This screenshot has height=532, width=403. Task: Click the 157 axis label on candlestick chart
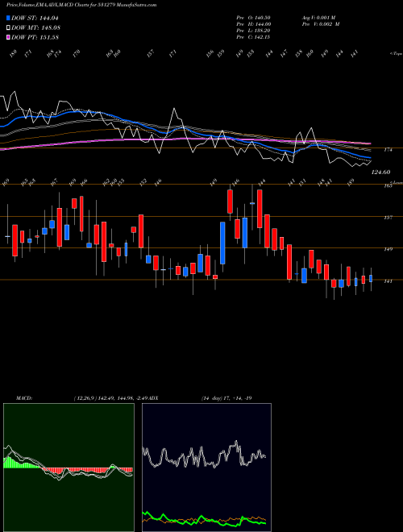(x=388, y=218)
